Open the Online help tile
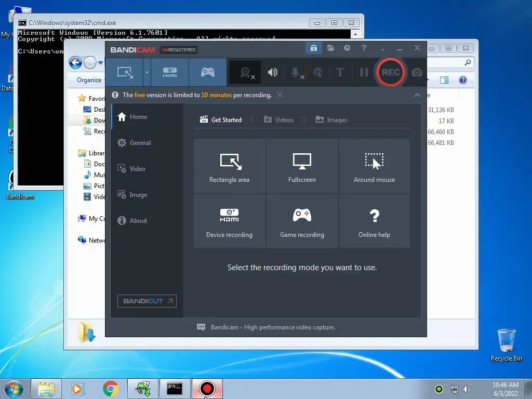This screenshot has width=532, height=399. click(x=374, y=221)
